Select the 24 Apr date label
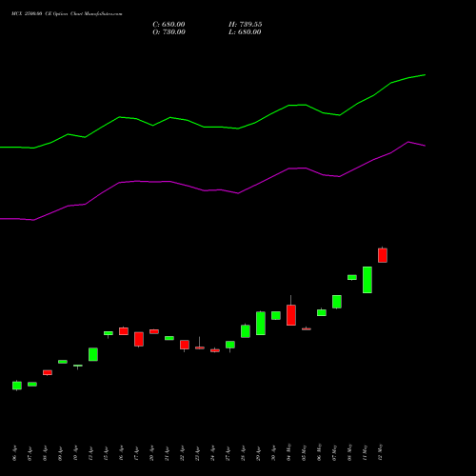 point(212,453)
